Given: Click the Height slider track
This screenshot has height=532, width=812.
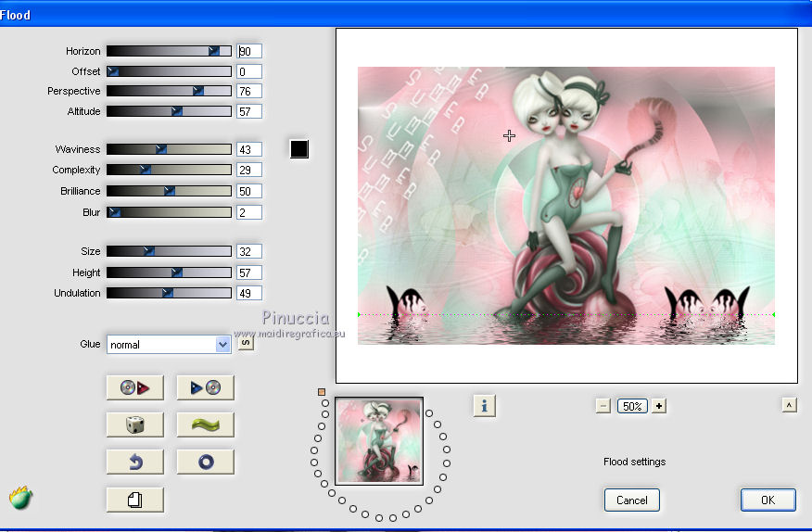Looking at the screenshot, I should (x=169, y=272).
